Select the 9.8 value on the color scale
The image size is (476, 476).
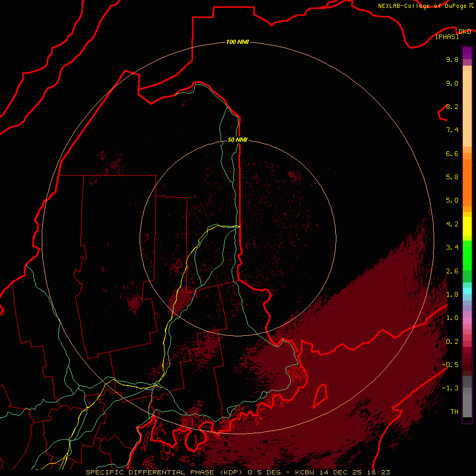tap(452, 59)
